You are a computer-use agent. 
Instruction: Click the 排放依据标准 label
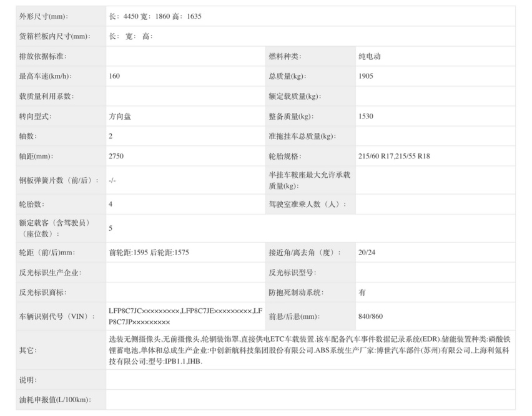(x=42, y=56)
